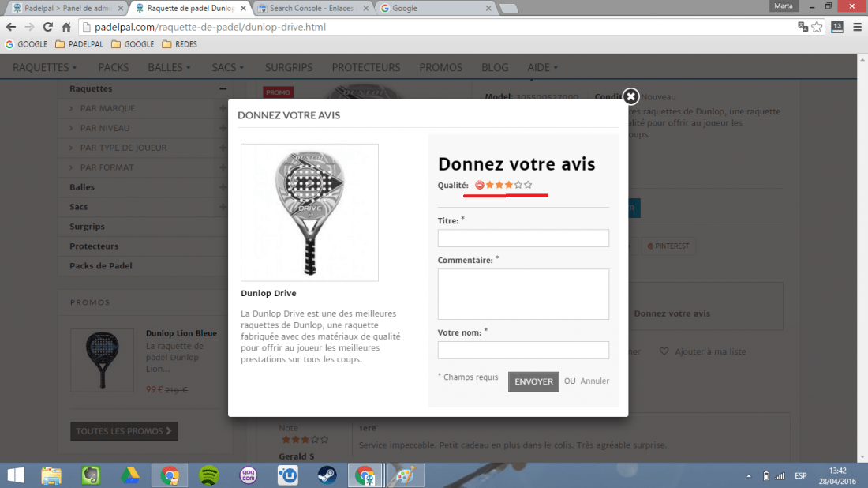Select second star in Qualité rating
The width and height of the screenshot is (868, 488).
point(499,185)
